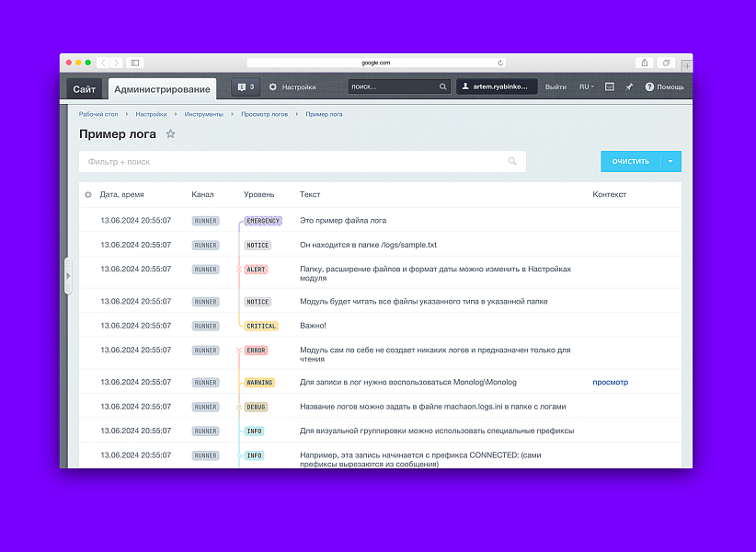Screen dimensions: 756x552
Task: Click the text 'Важно!'
Action: coord(313,326)
